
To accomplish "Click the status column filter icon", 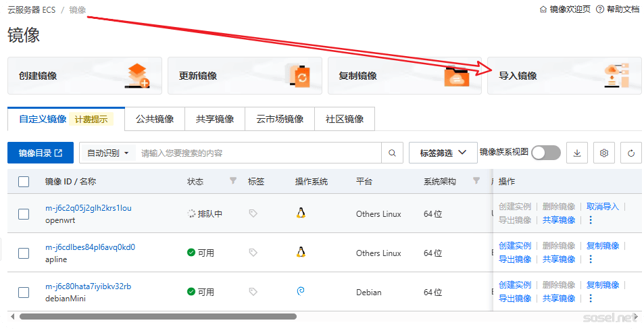I will pos(233,181).
